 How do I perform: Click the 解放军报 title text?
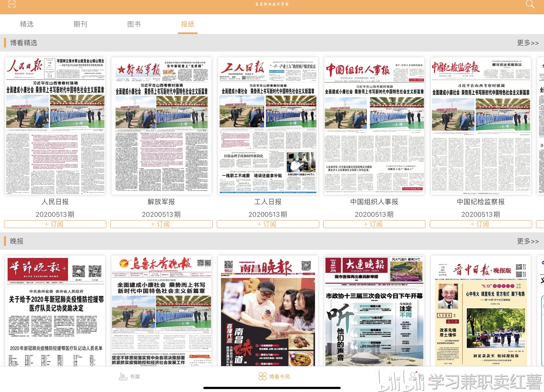coord(161,202)
